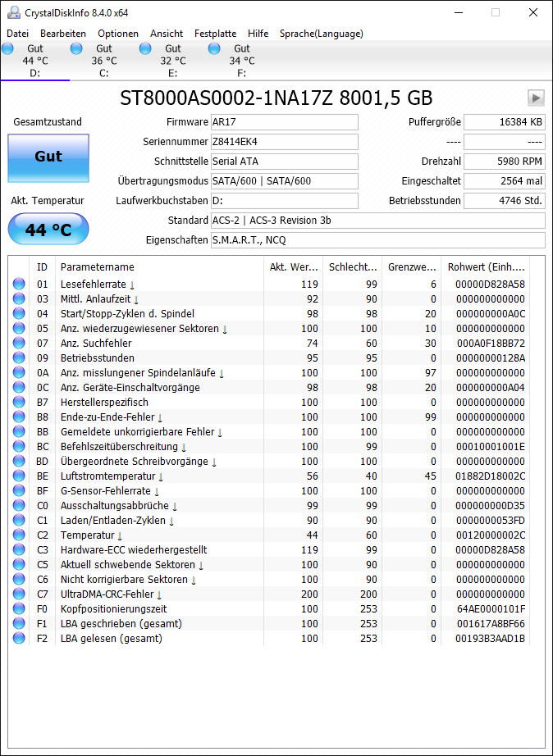
Task: Click status orb for Nicht korrigierbare Sektoren
Action: (x=19, y=579)
